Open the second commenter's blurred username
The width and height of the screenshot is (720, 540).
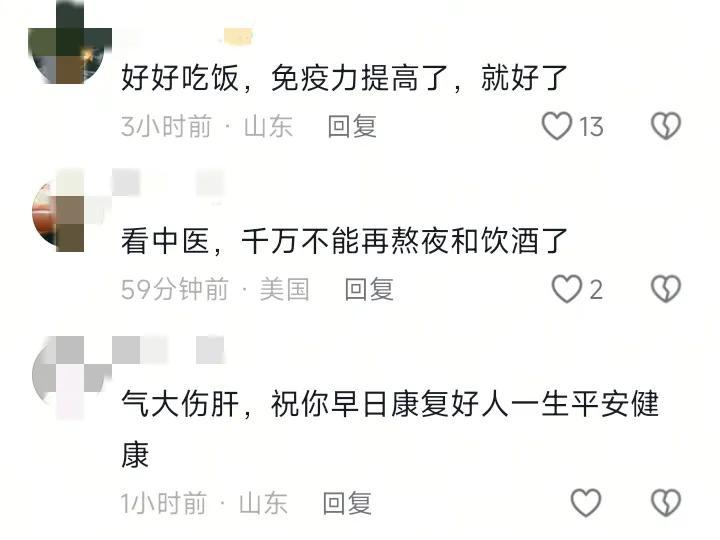(168, 183)
